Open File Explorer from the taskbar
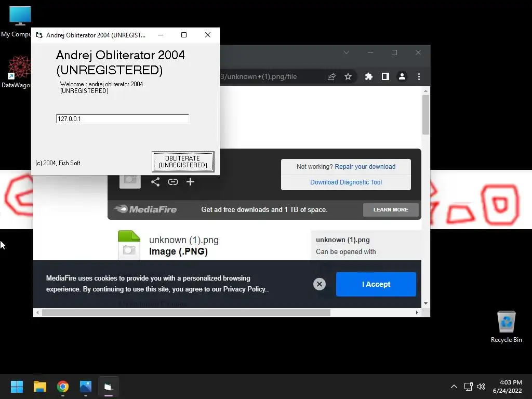 point(39,387)
